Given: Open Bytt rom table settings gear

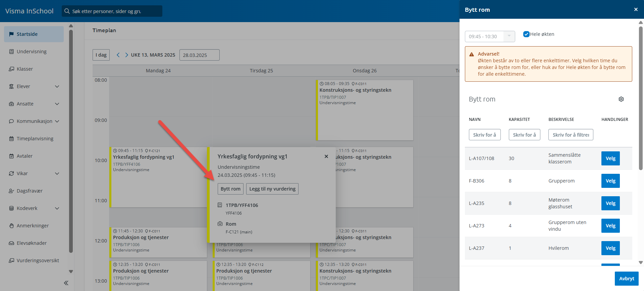Looking at the screenshot, I should point(621,99).
